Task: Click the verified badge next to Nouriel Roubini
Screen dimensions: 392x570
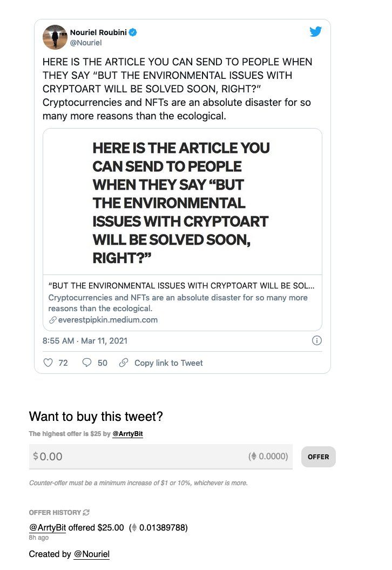Action: 133,32
